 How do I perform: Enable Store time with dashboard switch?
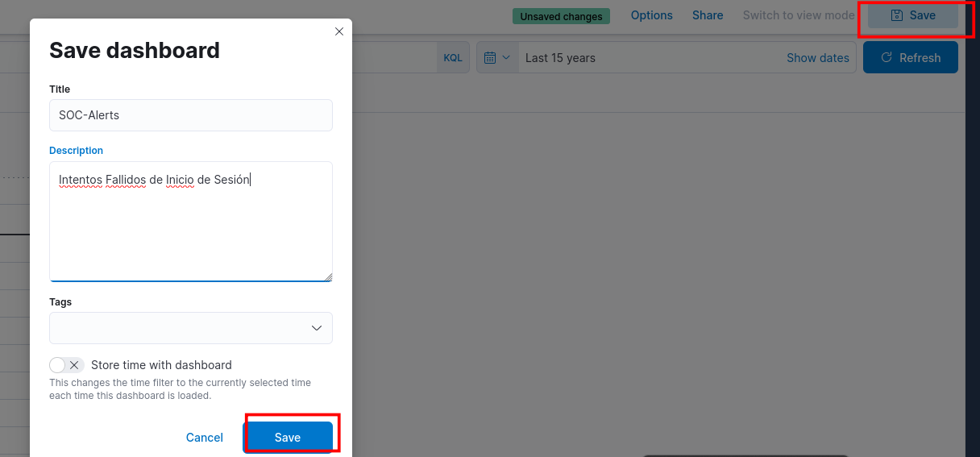(x=67, y=365)
